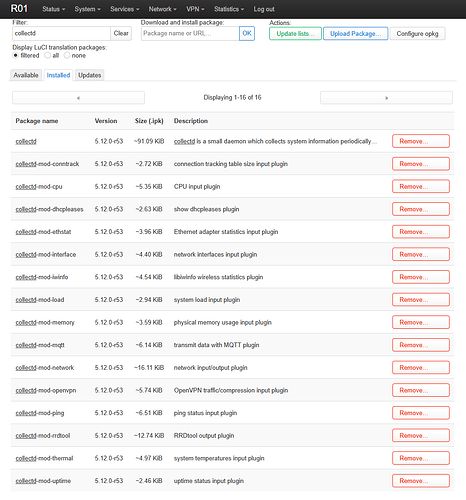Go to previous page of packages
Viewport: 466px width, 500px height.
[78, 98]
